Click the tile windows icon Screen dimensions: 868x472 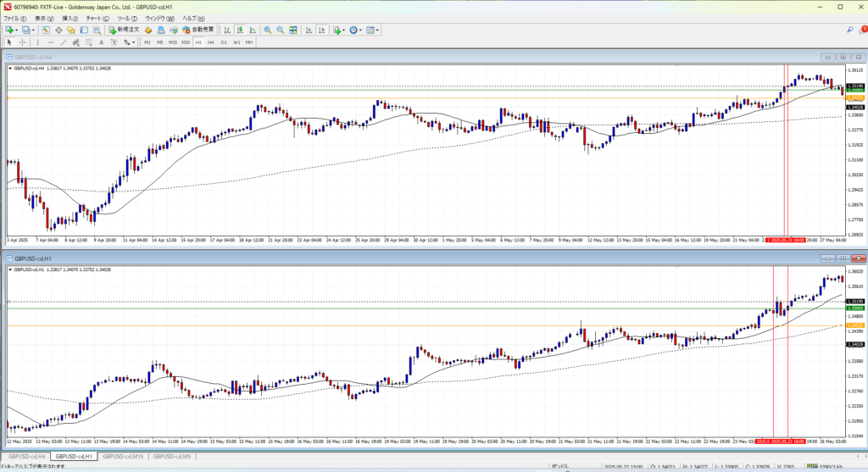click(294, 30)
